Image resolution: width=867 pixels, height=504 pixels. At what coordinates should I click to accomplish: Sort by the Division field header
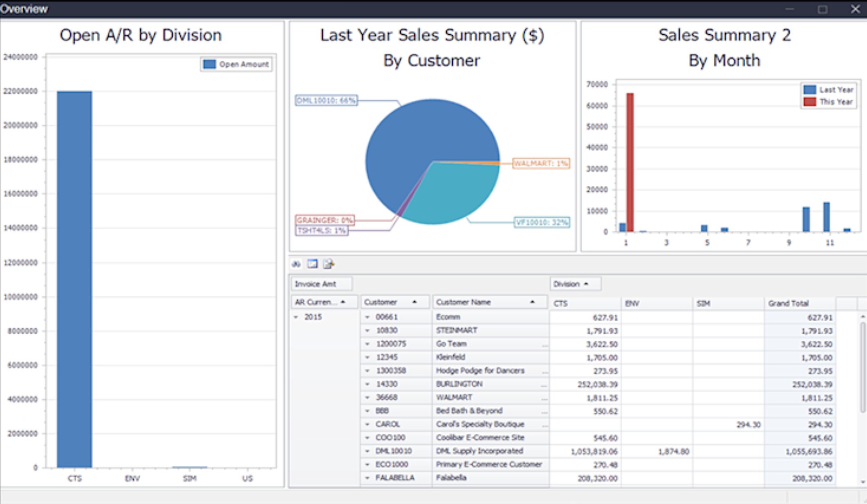click(575, 284)
